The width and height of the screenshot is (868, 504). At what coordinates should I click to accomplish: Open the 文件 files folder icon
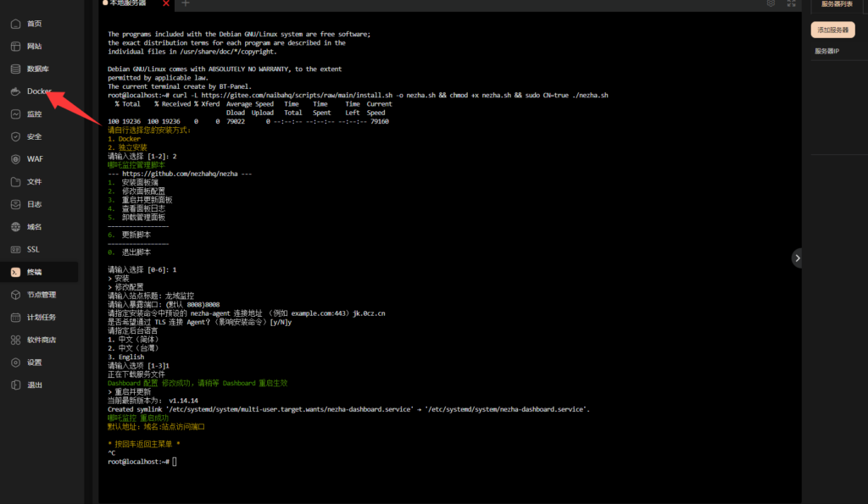(x=15, y=181)
